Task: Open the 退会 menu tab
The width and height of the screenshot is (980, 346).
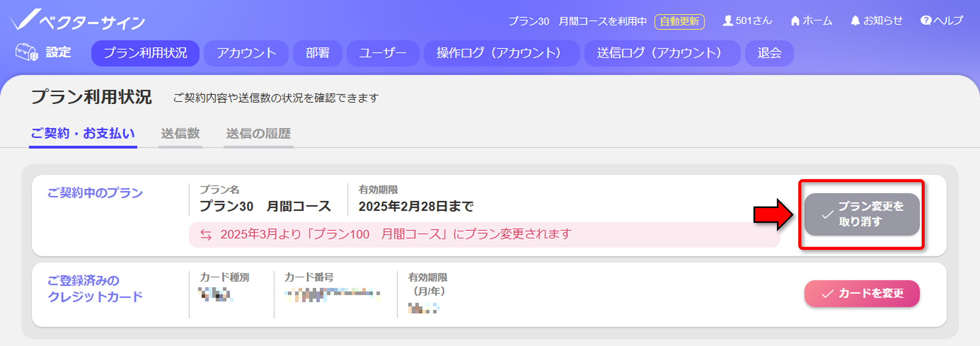Action: coord(769,53)
